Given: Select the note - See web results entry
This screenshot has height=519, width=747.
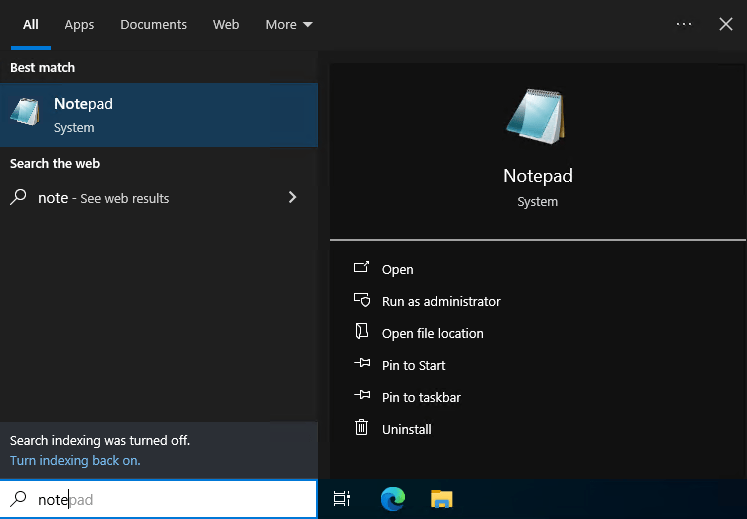Looking at the screenshot, I should (159, 197).
